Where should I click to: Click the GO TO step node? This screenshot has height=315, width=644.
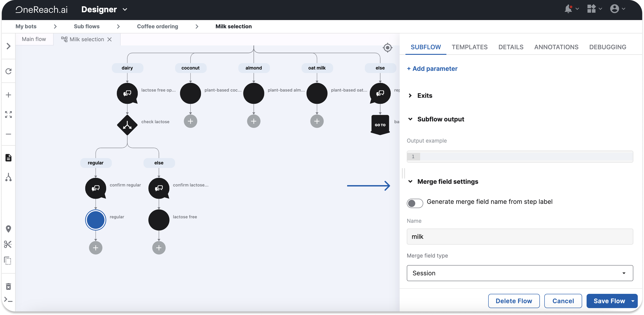tap(380, 125)
